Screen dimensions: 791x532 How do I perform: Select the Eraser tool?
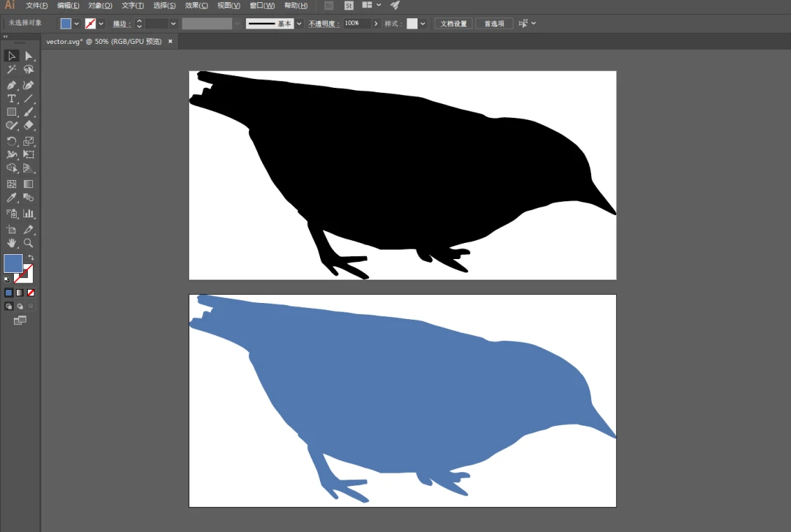(x=29, y=126)
